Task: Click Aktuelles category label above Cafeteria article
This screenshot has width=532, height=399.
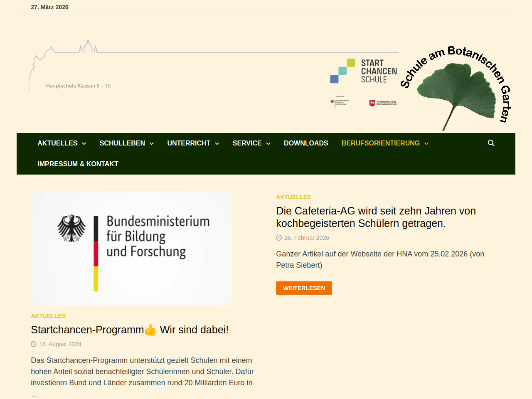Action: (293, 197)
